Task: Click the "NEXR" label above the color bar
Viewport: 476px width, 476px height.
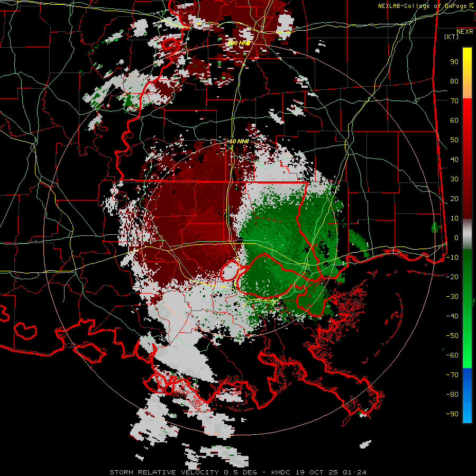Action: pyautogui.click(x=465, y=32)
